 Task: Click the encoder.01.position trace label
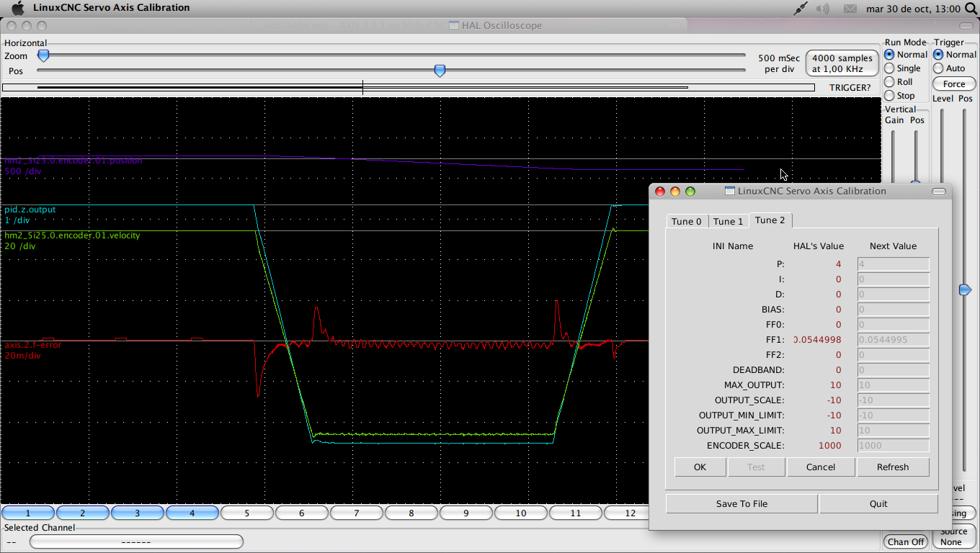[x=73, y=161]
